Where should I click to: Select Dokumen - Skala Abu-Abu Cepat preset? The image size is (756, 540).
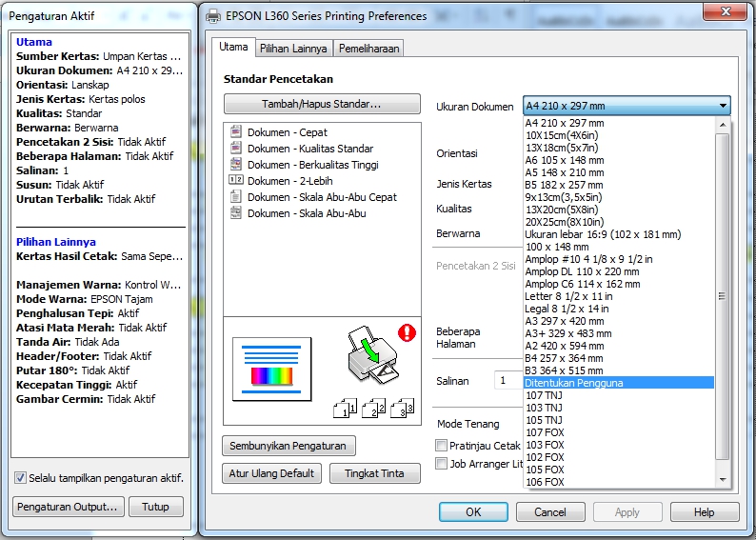click(322, 197)
